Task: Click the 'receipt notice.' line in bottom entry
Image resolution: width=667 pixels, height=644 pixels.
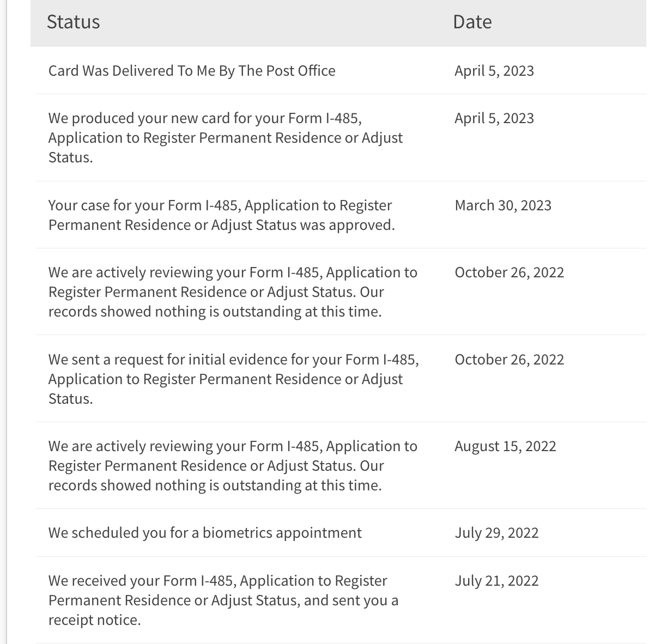Action: coord(95,620)
